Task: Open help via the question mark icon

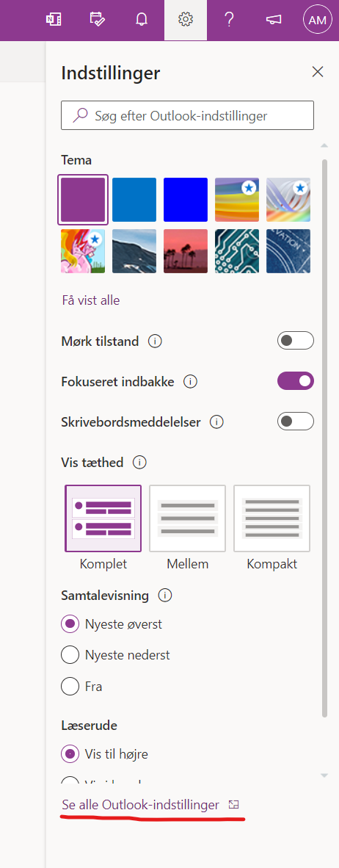Action: (230, 20)
